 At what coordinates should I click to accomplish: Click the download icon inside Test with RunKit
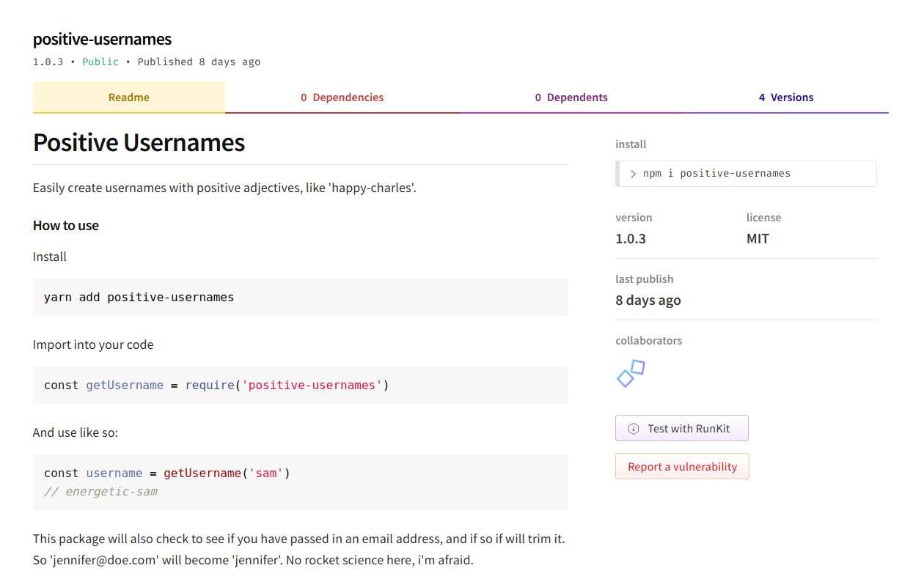(x=633, y=428)
